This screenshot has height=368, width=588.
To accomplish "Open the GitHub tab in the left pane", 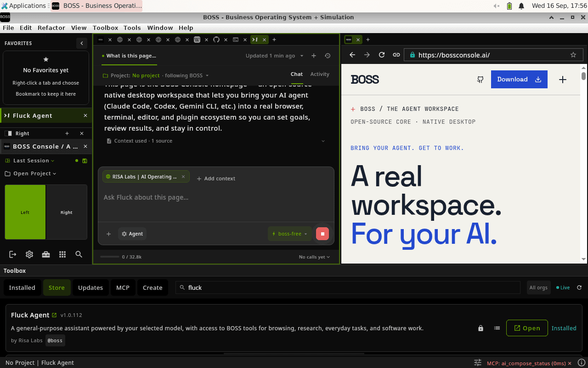I will 216,40.
